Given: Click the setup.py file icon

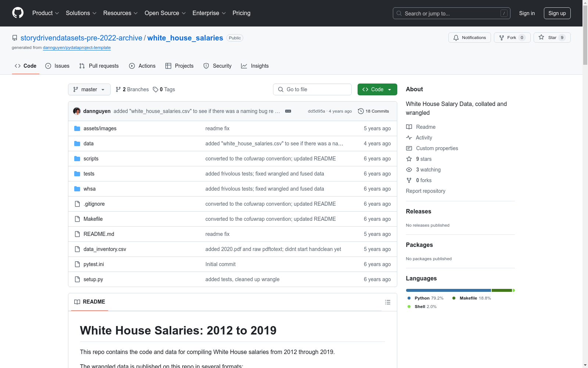Looking at the screenshot, I should coord(77,279).
